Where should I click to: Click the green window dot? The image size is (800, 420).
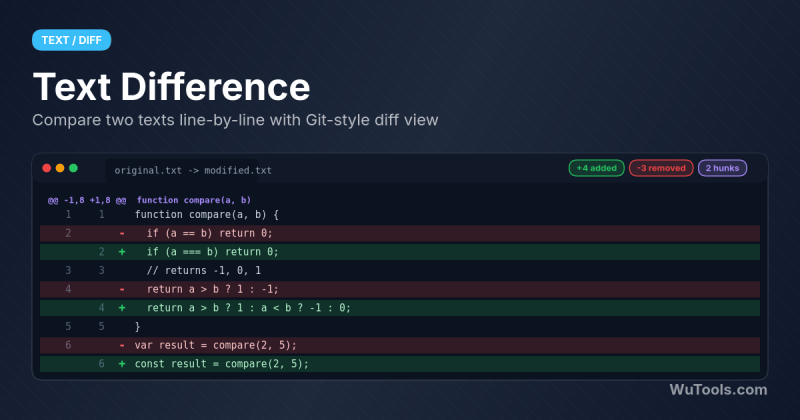73,168
